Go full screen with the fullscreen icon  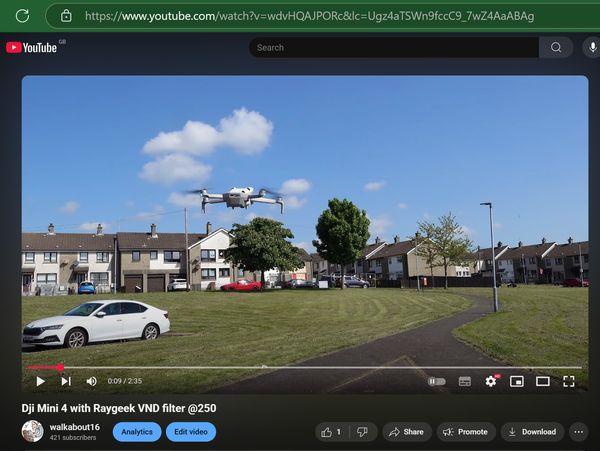(569, 381)
